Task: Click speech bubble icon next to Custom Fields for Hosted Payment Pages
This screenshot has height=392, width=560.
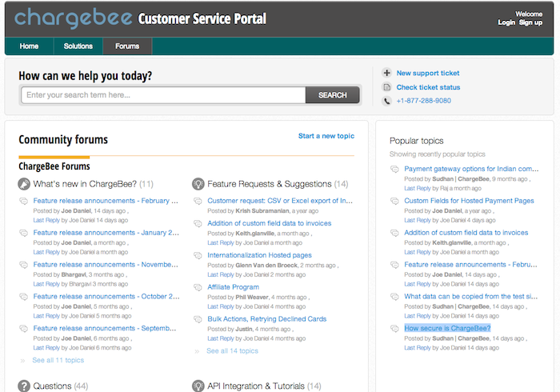Action: click(394, 201)
